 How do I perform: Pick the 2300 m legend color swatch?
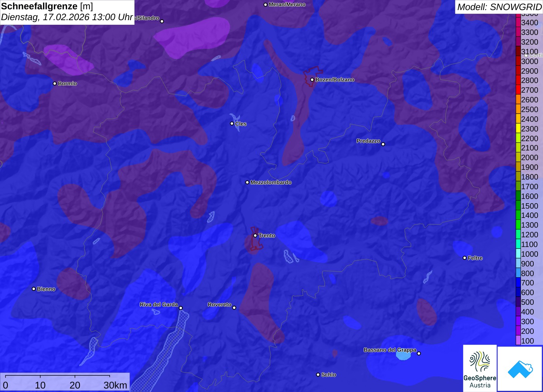pos(518,128)
